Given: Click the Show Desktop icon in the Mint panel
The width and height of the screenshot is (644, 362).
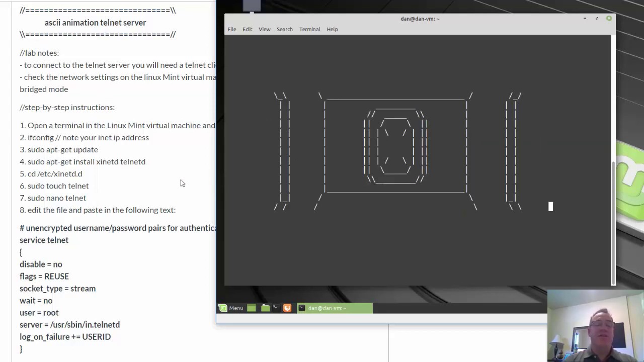Looking at the screenshot, I should [252, 308].
